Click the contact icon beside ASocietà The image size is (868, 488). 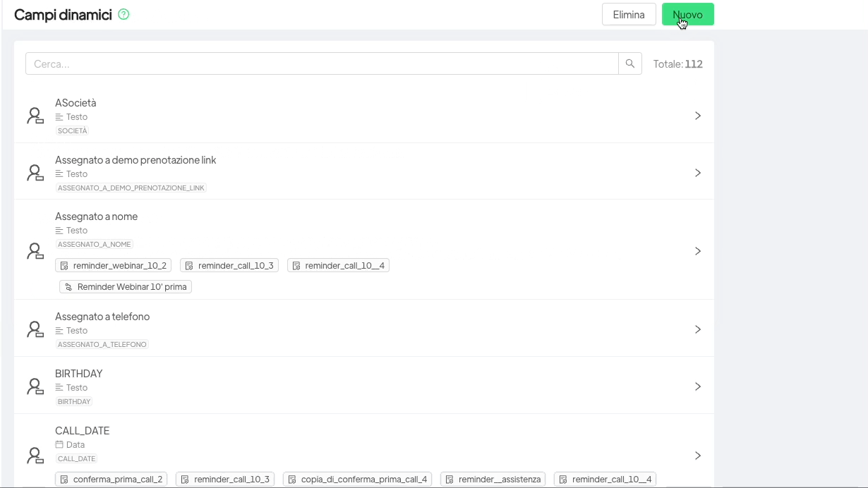35,116
